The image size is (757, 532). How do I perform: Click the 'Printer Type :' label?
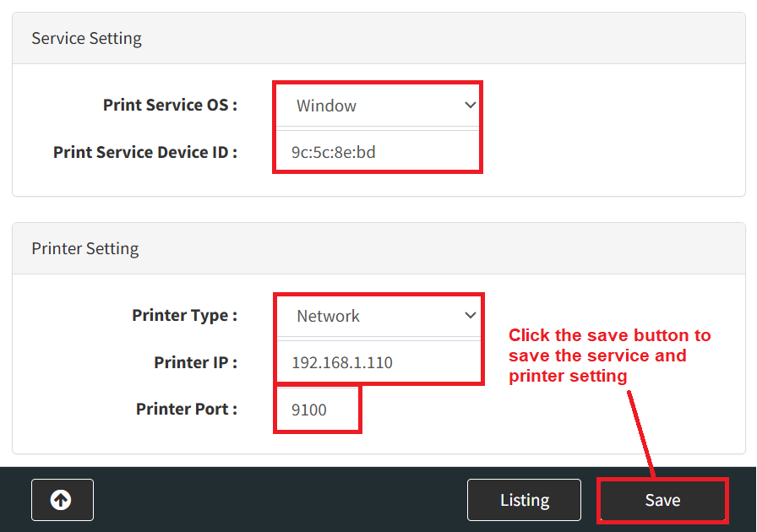pos(184,316)
